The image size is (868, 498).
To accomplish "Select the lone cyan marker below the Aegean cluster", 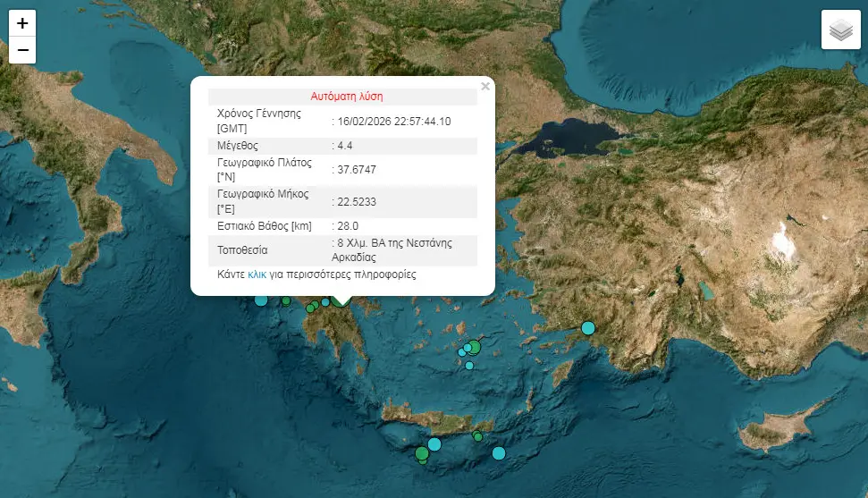I will click(469, 365).
